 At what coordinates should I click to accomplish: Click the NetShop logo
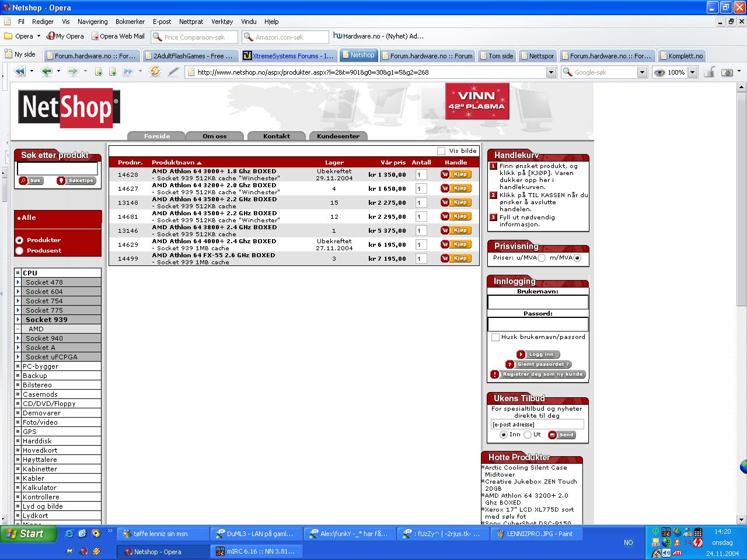pyautogui.click(x=69, y=108)
